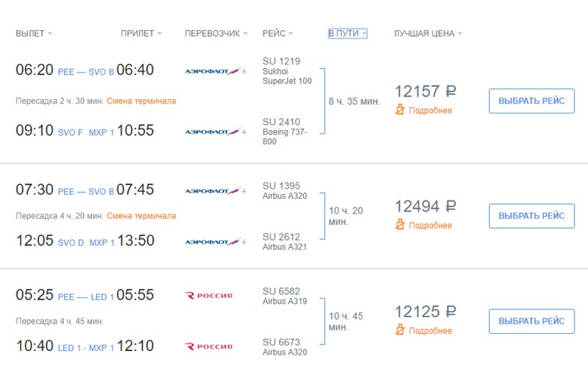
Task: Click the baggage icon under price 12494 ₽
Action: 401,225
